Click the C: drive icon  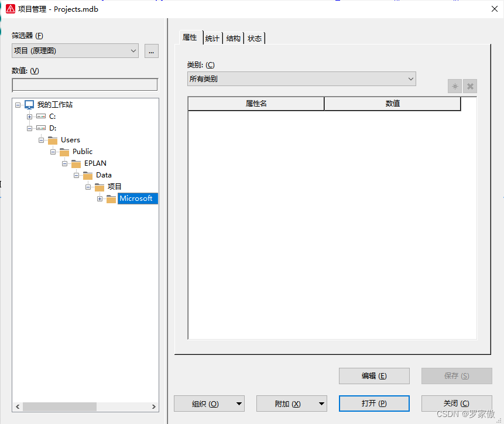[41, 117]
